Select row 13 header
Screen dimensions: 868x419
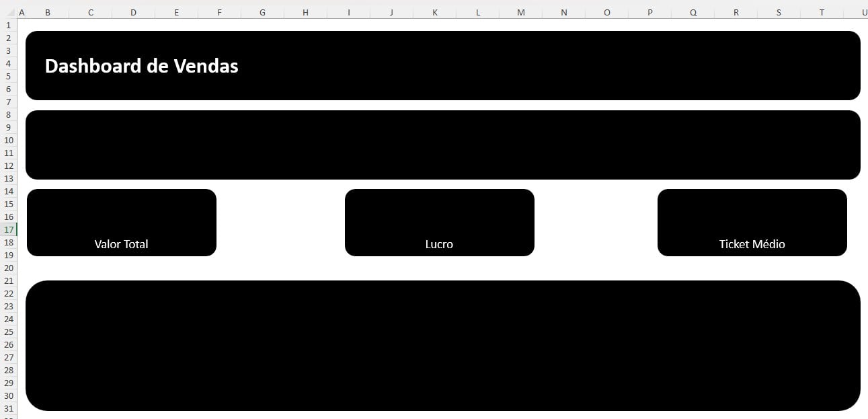click(x=8, y=178)
